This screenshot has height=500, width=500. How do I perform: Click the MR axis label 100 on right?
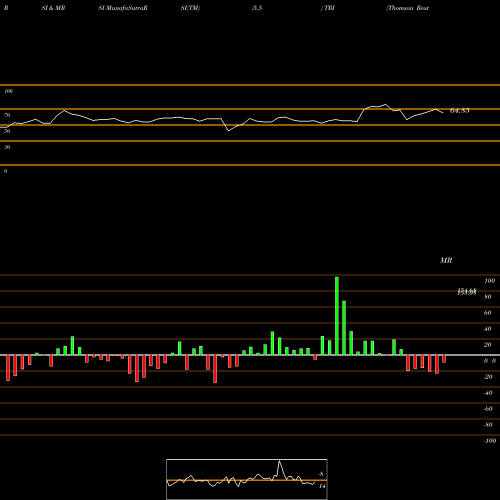click(x=490, y=281)
